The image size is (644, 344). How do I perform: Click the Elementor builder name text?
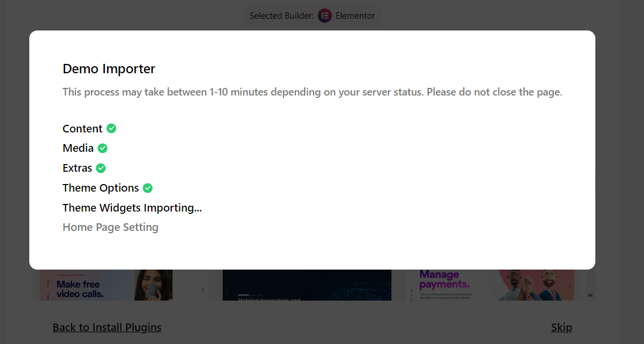pos(355,16)
